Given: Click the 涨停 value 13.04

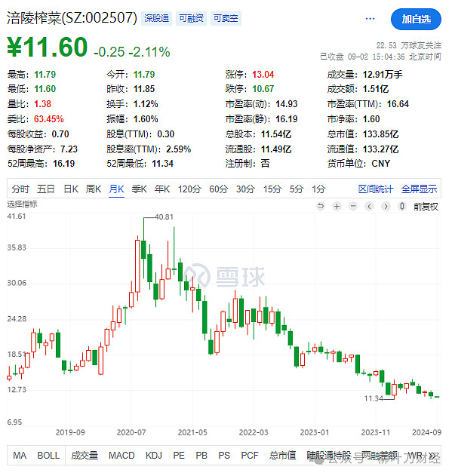Looking at the screenshot, I should [x=263, y=75].
